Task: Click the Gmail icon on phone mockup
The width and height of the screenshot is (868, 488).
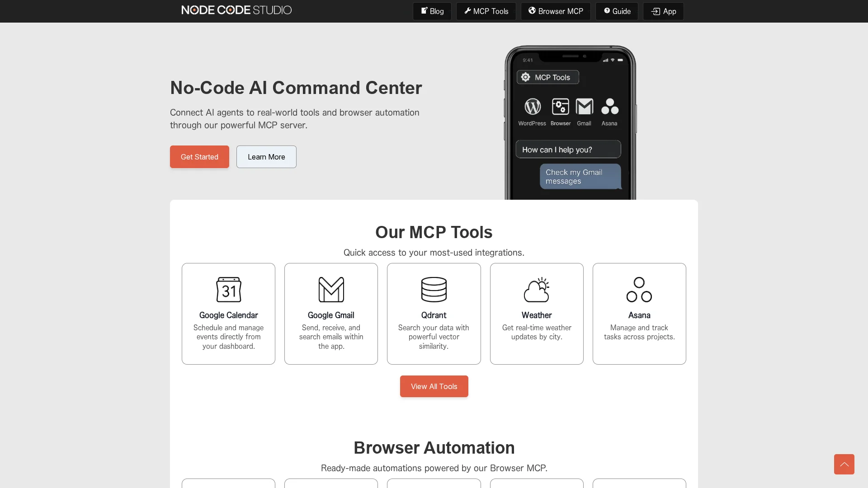Action: (584, 107)
